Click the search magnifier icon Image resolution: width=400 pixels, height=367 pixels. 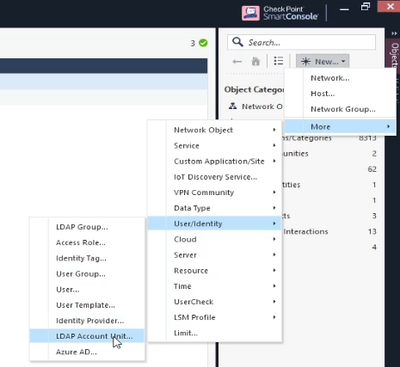point(238,42)
